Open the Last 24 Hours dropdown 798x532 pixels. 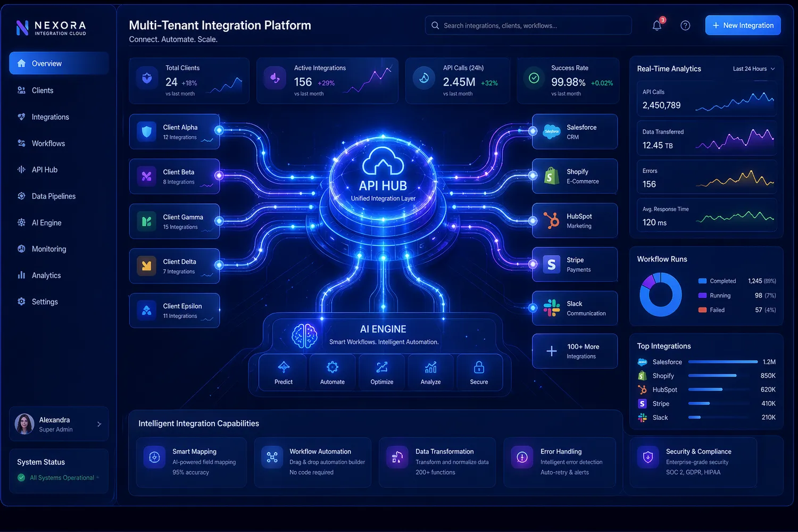pos(754,69)
